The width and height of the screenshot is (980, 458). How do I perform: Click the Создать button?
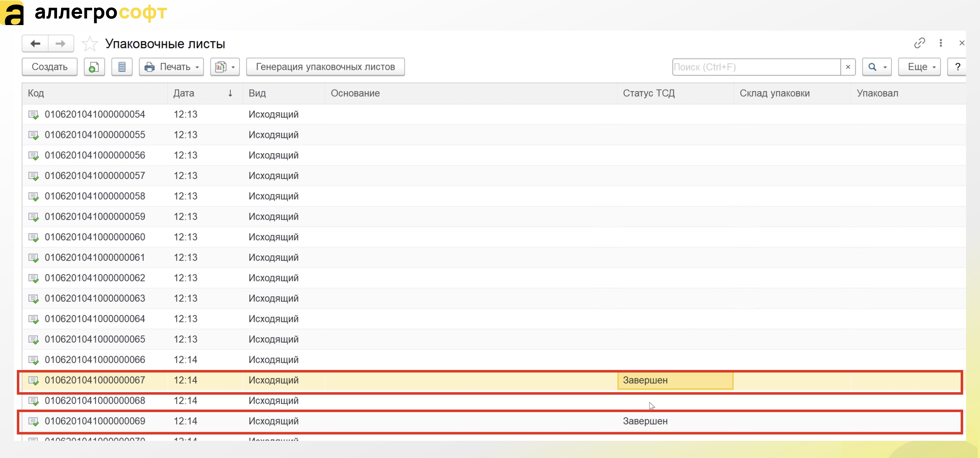[49, 67]
